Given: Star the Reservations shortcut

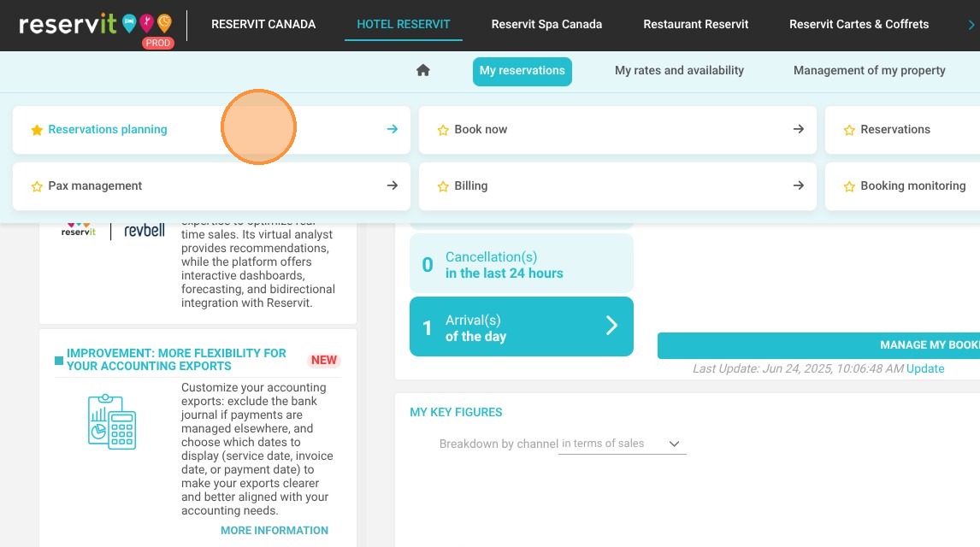Looking at the screenshot, I should (849, 130).
